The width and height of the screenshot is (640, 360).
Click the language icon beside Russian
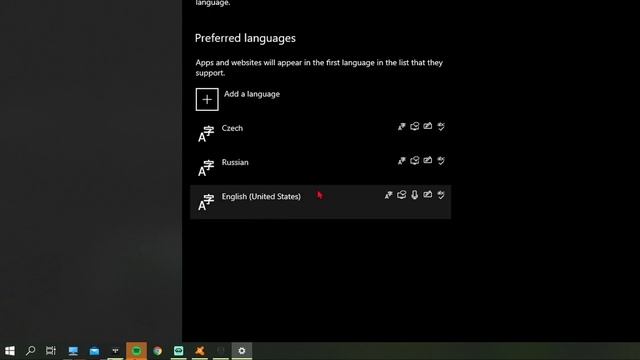206,168
